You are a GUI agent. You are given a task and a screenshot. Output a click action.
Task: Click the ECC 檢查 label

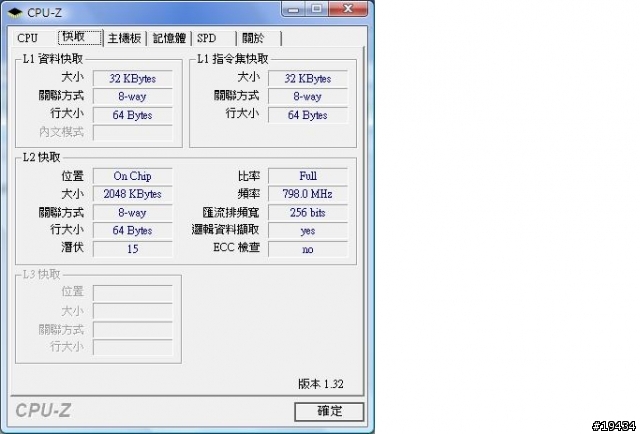point(236,248)
